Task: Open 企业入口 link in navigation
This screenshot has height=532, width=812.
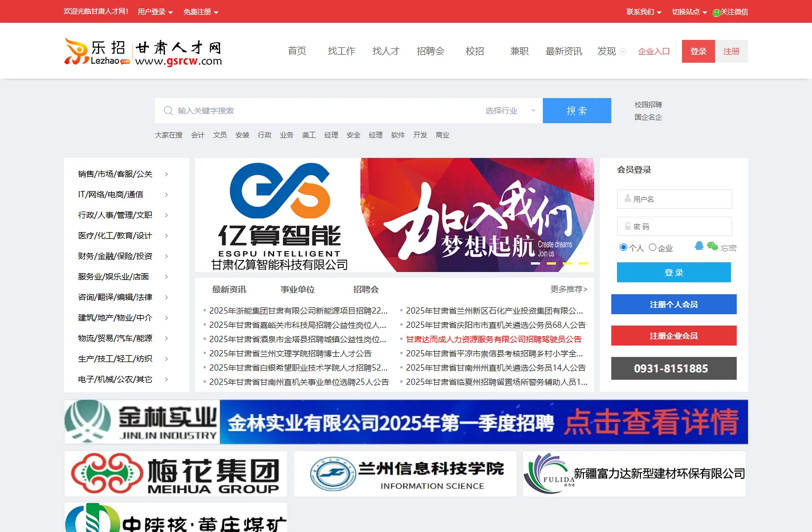Action: (x=654, y=51)
